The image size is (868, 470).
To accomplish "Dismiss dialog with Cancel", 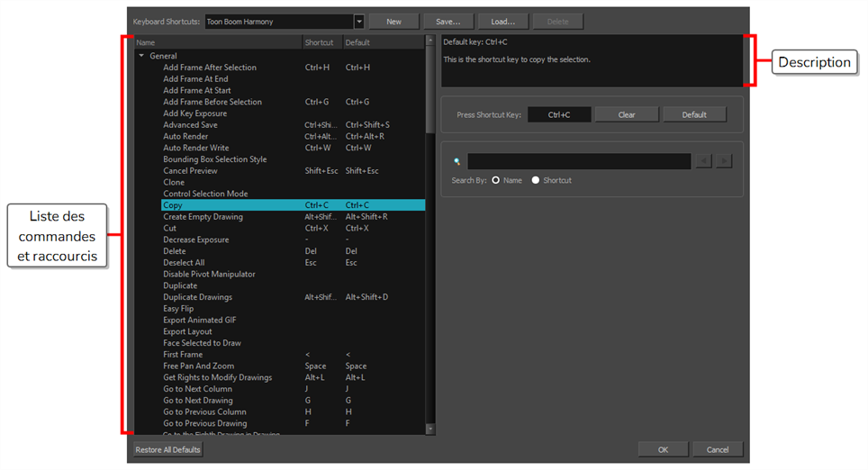I will pyautogui.click(x=718, y=449).
